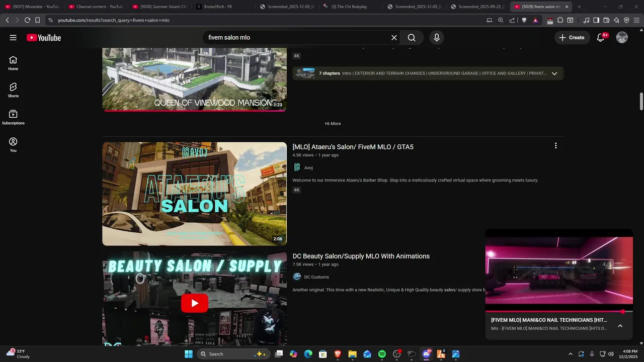Expand the 7 chapters dropdown
This screenshot has width=644, height=362.
pyautogui.click(x=554, y=73)
